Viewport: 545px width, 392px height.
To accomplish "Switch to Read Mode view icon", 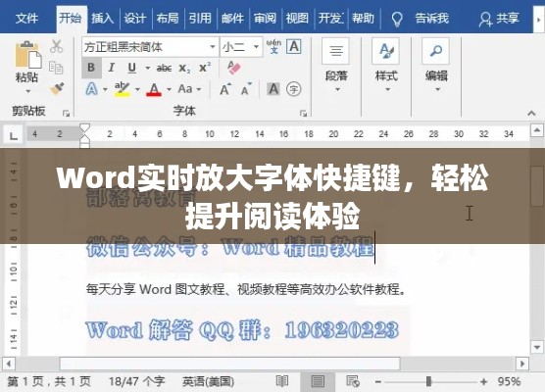I will (x=282, y=381).
